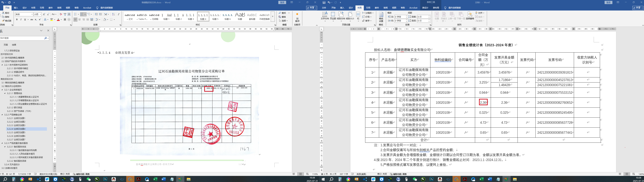The width and height of the screenshot is (644, 182).
Task: Click the Format Painter (格式刷) brush
Action: (6, 21)
